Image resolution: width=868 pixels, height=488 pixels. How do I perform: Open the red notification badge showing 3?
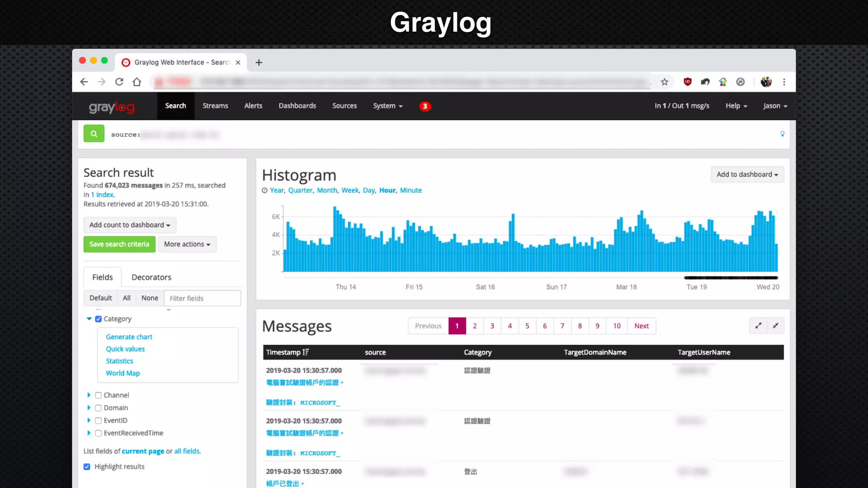[425, 106]
